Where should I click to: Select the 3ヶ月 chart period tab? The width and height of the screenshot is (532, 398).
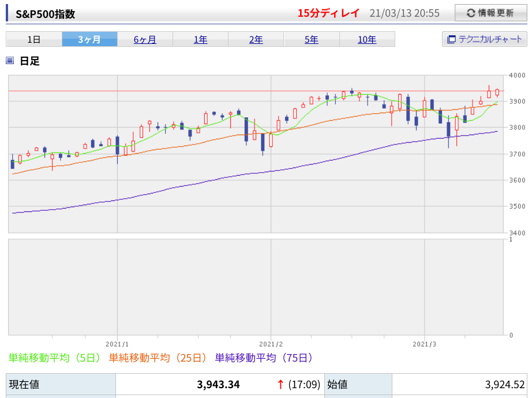click(x=89, y=39)
